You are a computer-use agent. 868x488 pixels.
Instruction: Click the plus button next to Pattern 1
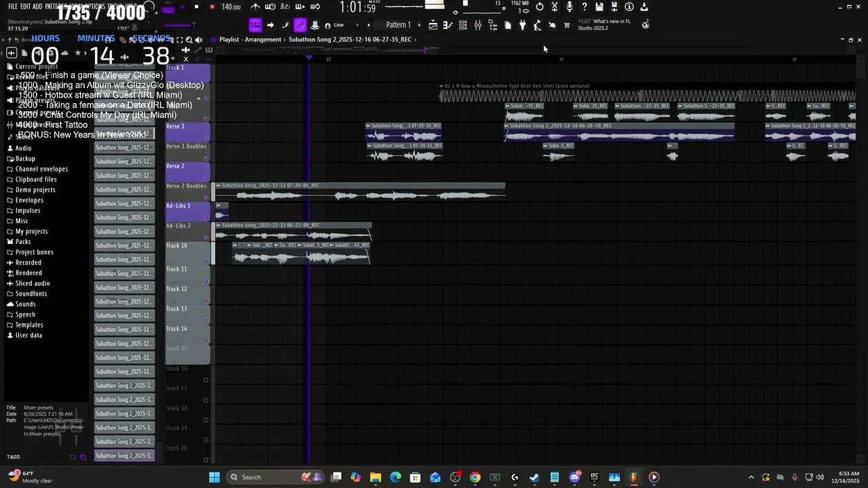coord(419,25)
